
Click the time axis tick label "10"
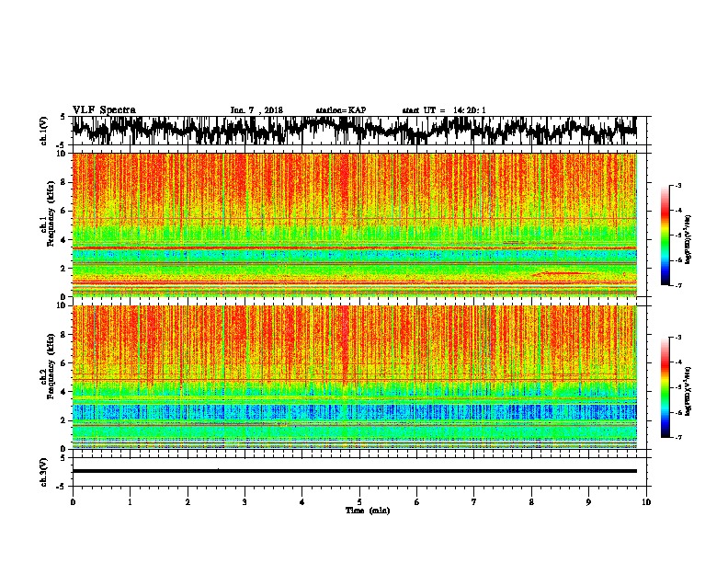(646, 502)
